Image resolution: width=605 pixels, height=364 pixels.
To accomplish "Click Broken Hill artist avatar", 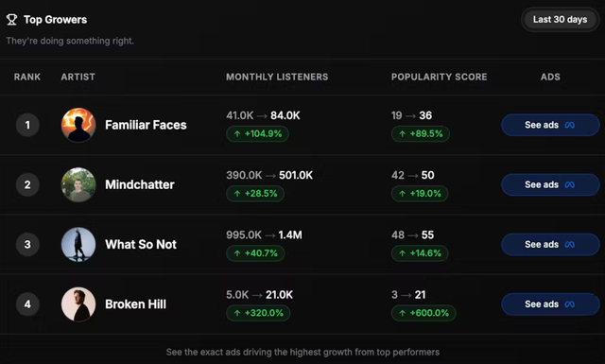I will [78, 304].
